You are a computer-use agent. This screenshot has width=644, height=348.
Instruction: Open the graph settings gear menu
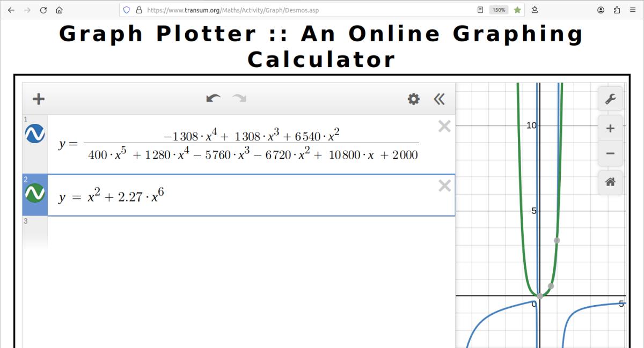(x=413, y=99)
